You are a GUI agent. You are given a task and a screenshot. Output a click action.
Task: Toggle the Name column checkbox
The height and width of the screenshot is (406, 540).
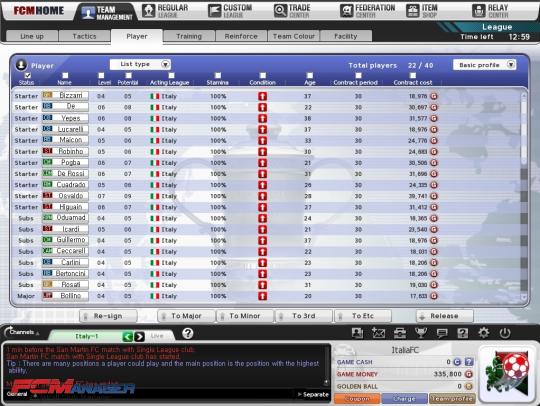coord(65,75)
